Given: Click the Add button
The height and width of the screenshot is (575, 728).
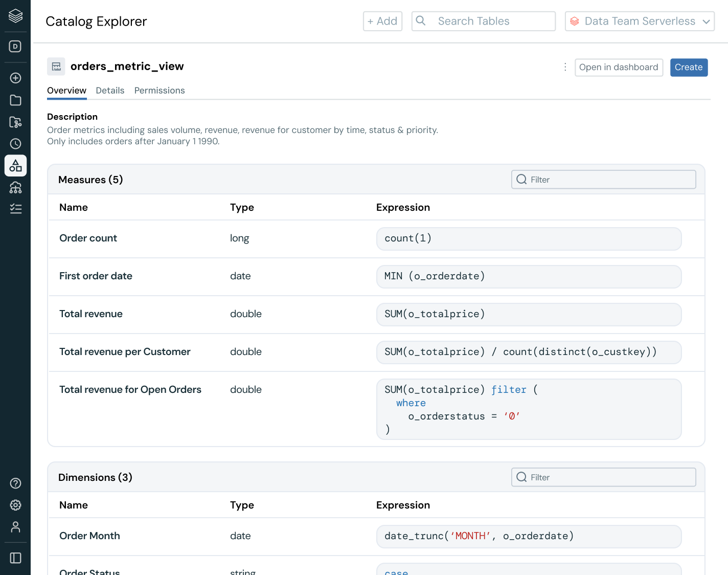Looking at the screenshot, I should coord(382,21).
